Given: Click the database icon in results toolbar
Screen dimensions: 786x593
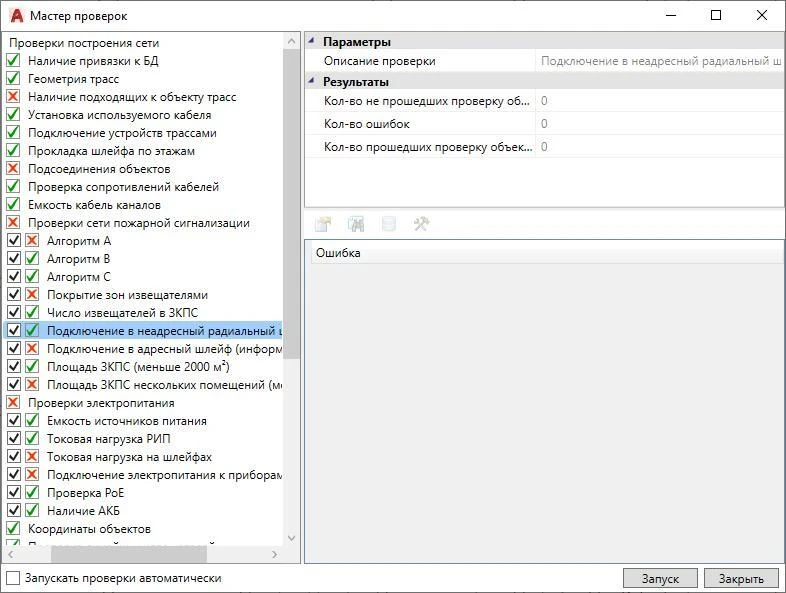Looking at the screenshot, I should point(388,225).
